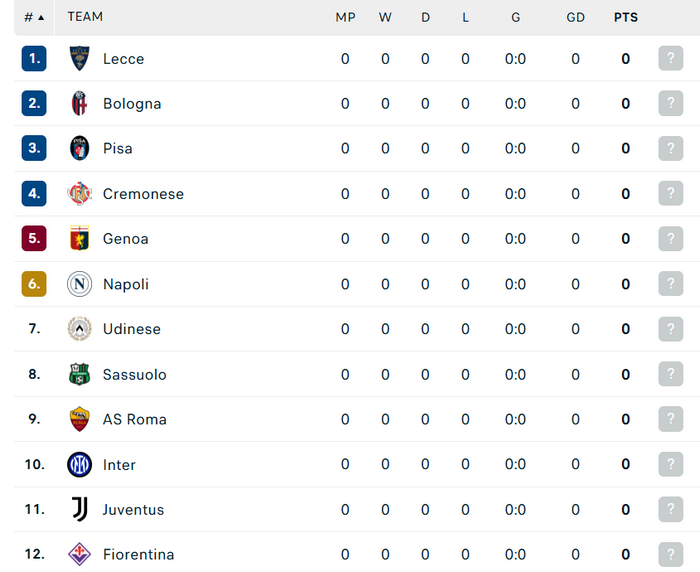Sort standings by GD column header
This screenshot has width=700, height=572.
pos(575,17)
